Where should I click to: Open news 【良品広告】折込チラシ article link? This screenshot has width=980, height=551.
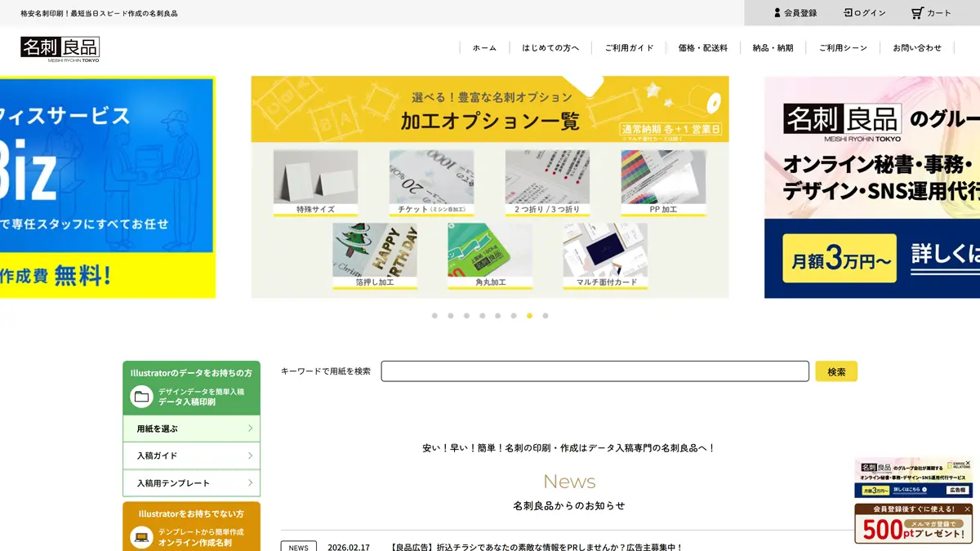pos(537,548)
